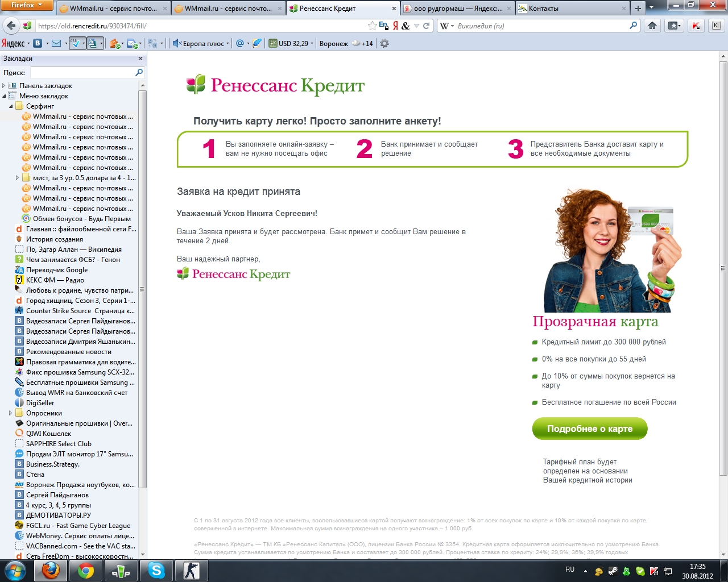Screen dimensions: 728x582
Task: Open Skype from the taskbar
Action: (x=156, y=571)
